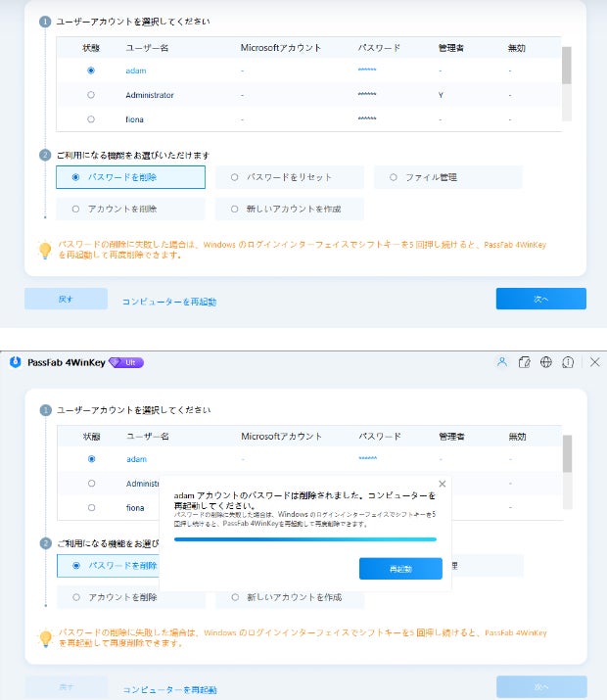Click 再起動 button in the dialog

click(x=400, y=569)
